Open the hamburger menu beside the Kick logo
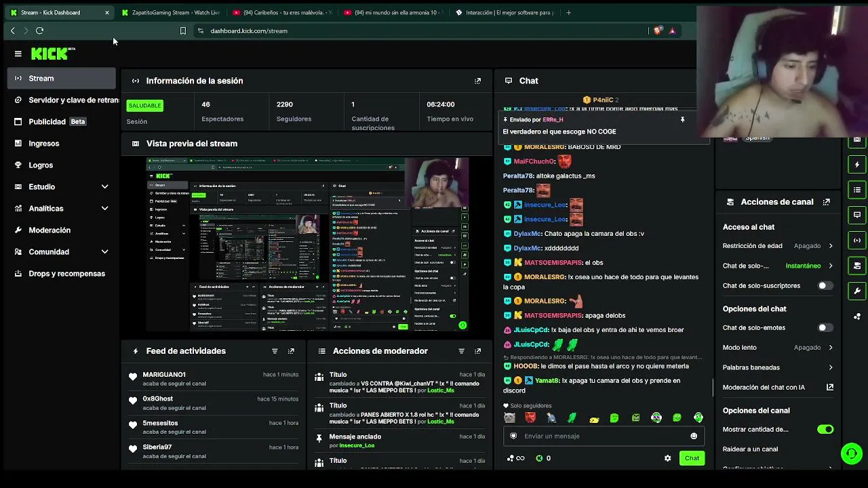Image resolution: width=868 pixels, height=488 pixels. click(x=18, y=54)
